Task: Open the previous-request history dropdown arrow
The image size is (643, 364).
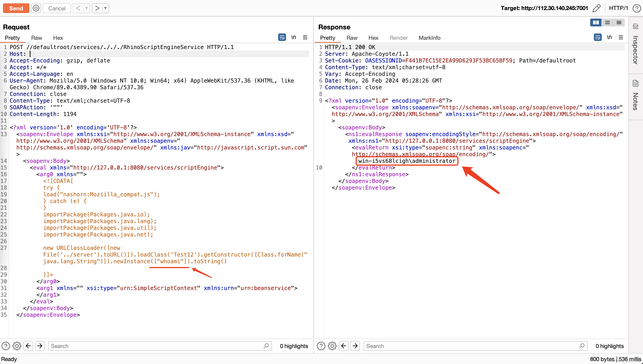Action: click(x=86, y=8)
